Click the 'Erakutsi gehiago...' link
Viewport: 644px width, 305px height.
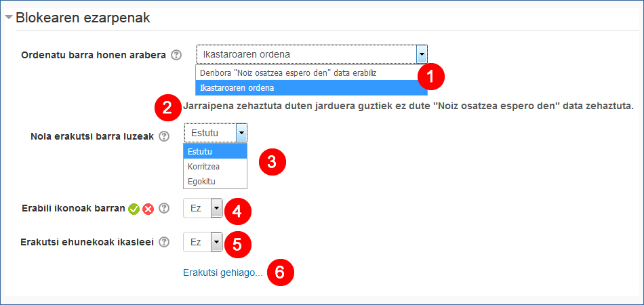[222, 272]
